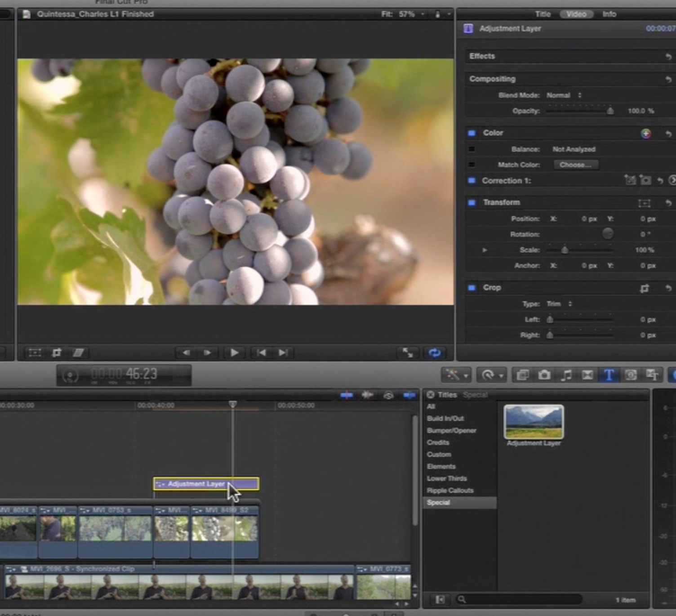Screen dimensions: 676x616
Task: Select the Crop tool below the viewer
Action: tap(57, 353)
